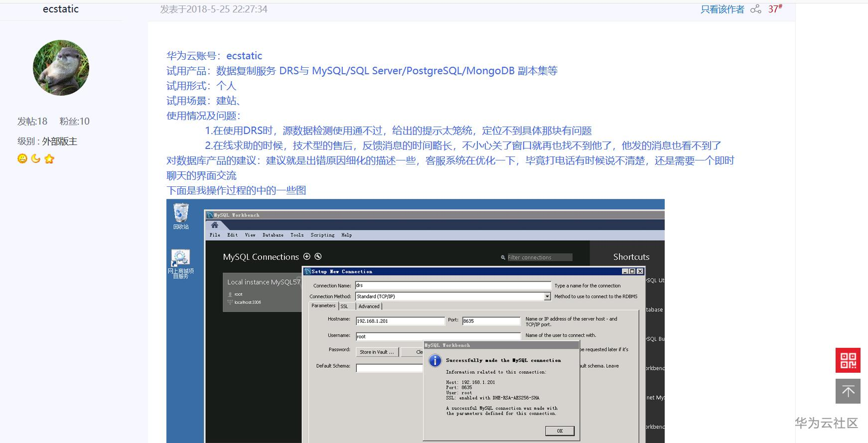Open the Edit menu in MySQL Workbench
The height and width of the screenshot is (443, 868).
(232, 235)
